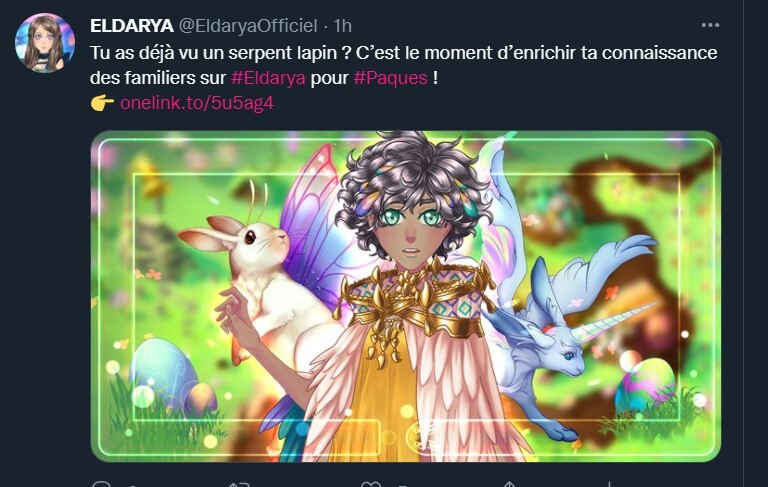Open the ELDARYA display name profile
768x487 pixels.
point(131,25)
